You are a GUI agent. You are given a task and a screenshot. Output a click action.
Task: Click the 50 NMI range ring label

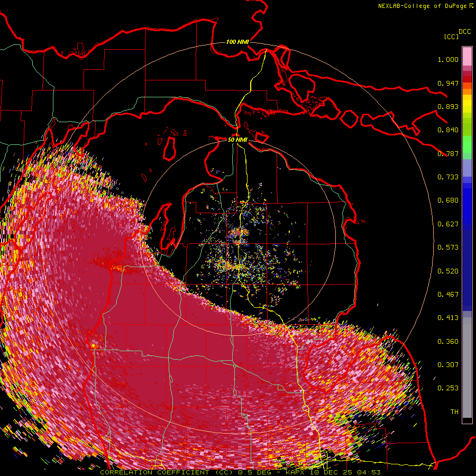point(237,140)
